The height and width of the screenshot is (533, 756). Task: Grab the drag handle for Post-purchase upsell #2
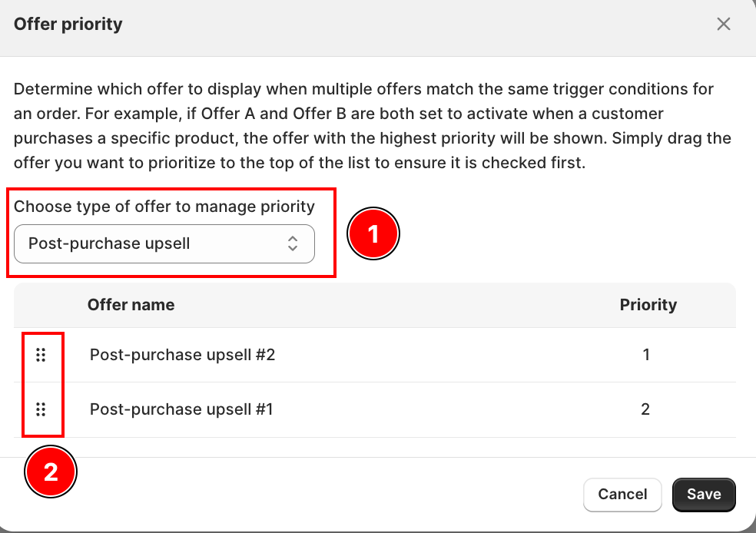pyautogui.click(x=41, y=355)
